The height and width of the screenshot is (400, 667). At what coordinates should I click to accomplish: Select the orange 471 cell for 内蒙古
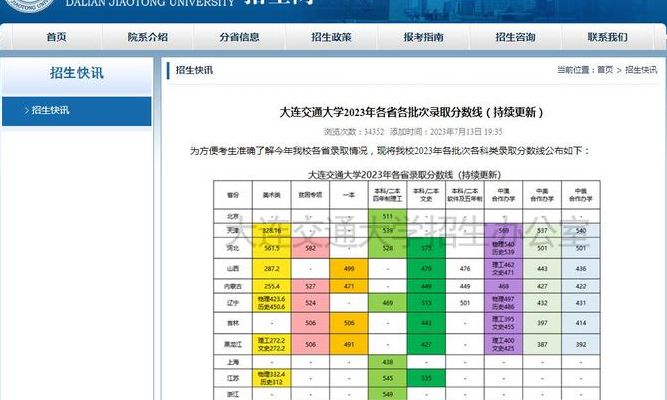coord(349,286)
